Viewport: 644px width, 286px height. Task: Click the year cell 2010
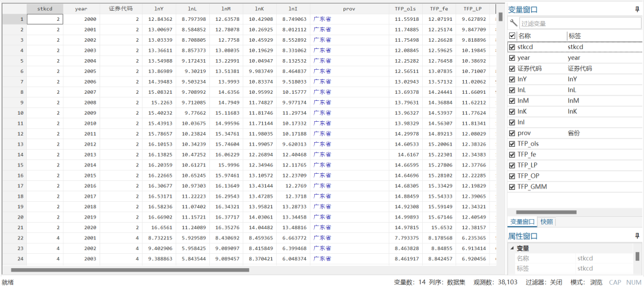81,124
